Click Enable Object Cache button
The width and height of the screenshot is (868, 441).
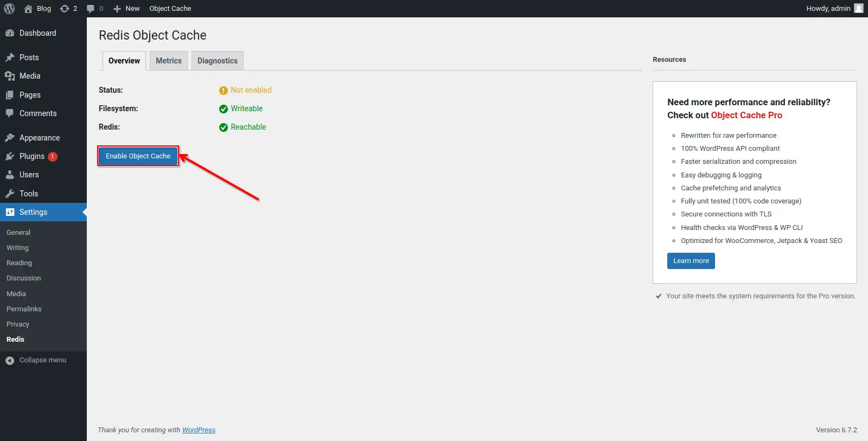point(138,156)
